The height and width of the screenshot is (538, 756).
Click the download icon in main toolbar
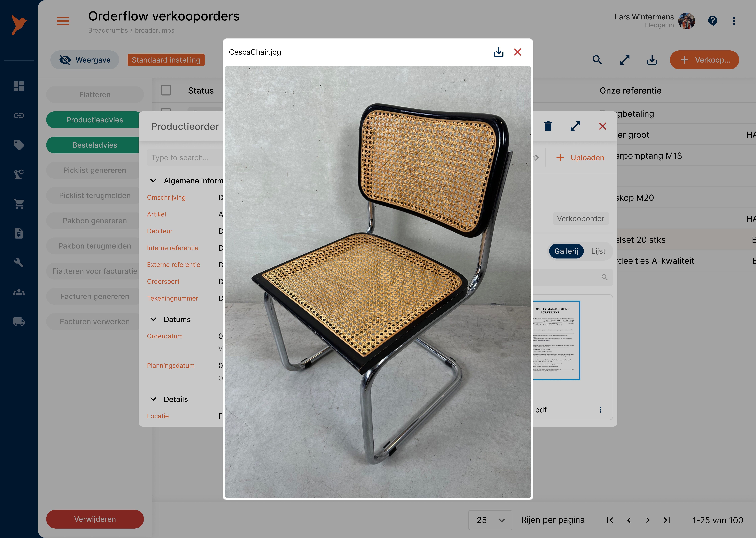point(652,60)
